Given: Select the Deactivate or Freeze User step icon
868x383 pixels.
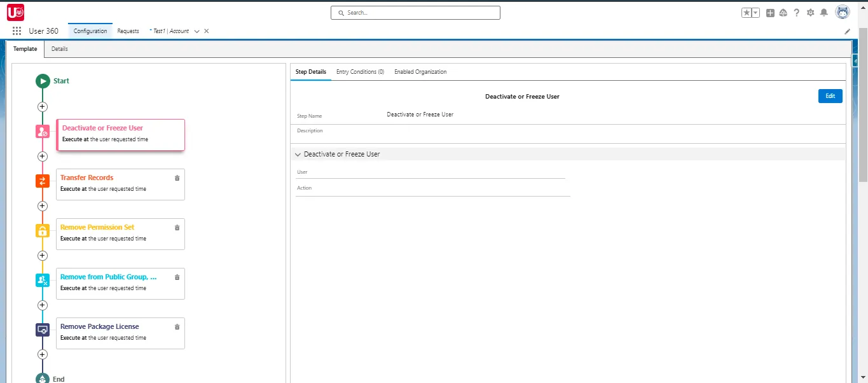Looking at the screenshot, I should coord(42,131).
